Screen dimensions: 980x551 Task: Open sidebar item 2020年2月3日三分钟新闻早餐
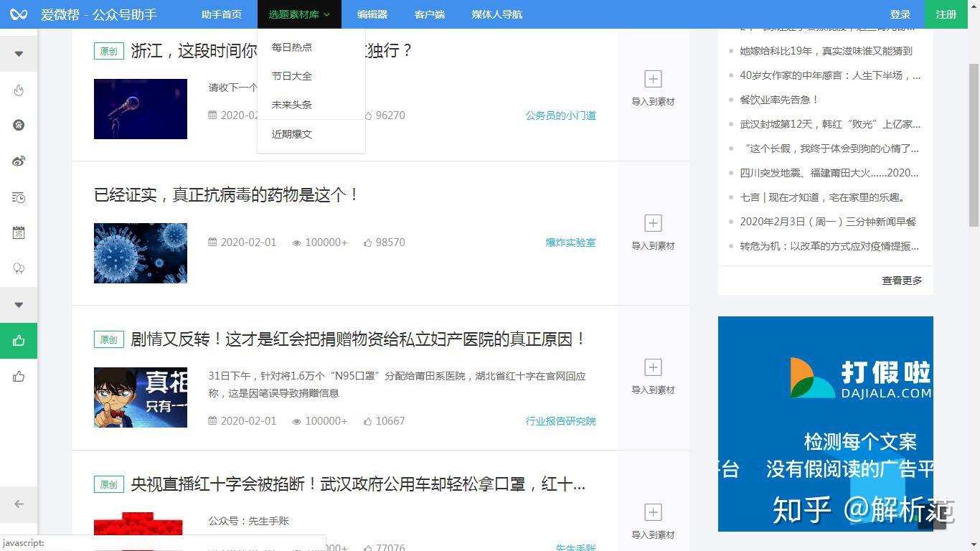pos(828,222)
